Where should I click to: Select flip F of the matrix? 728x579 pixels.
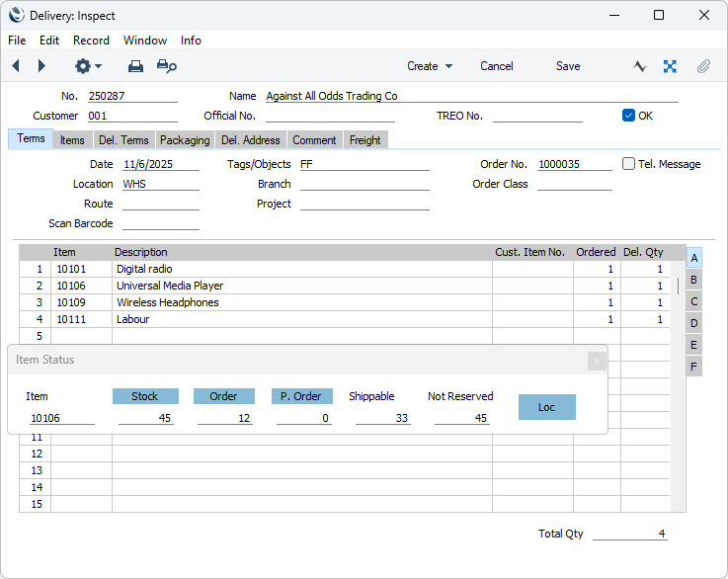click(x=694, y=367)
